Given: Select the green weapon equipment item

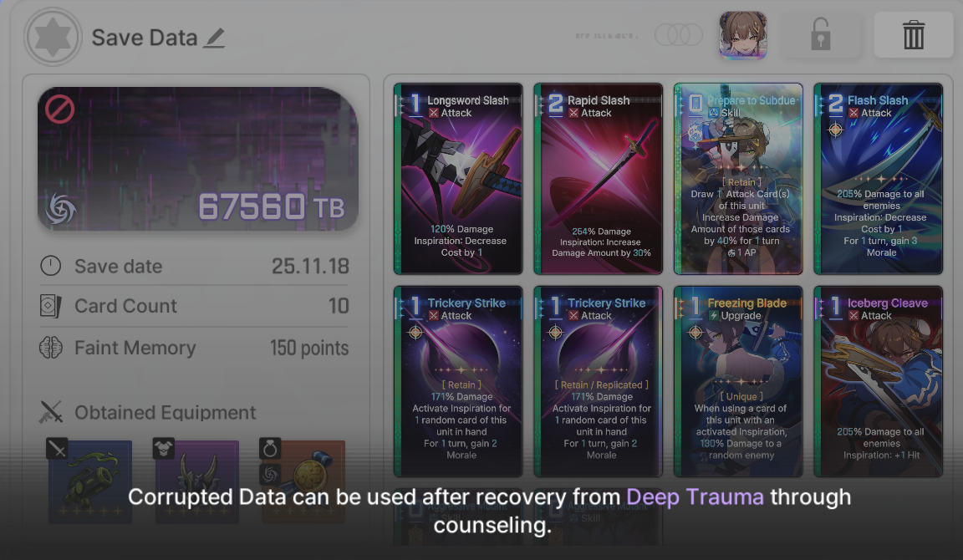Looking at the screenshot, I should (x=90, y=481).
